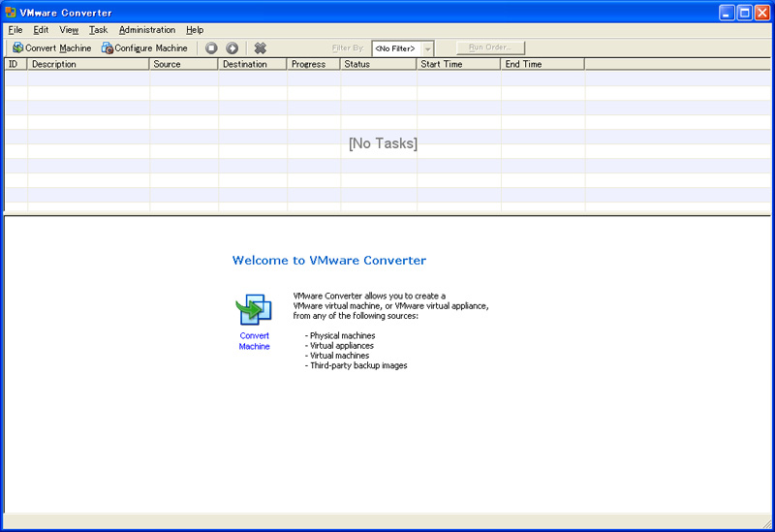
Task: Minimize the VMware Converter window
Action: pyautogui.click(x=726, y=13)
